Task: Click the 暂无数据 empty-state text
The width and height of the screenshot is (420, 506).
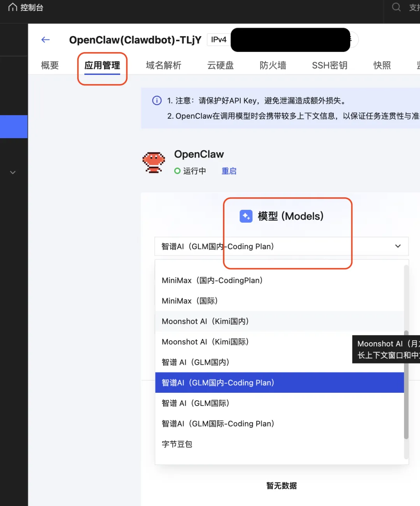Action: 282,485
